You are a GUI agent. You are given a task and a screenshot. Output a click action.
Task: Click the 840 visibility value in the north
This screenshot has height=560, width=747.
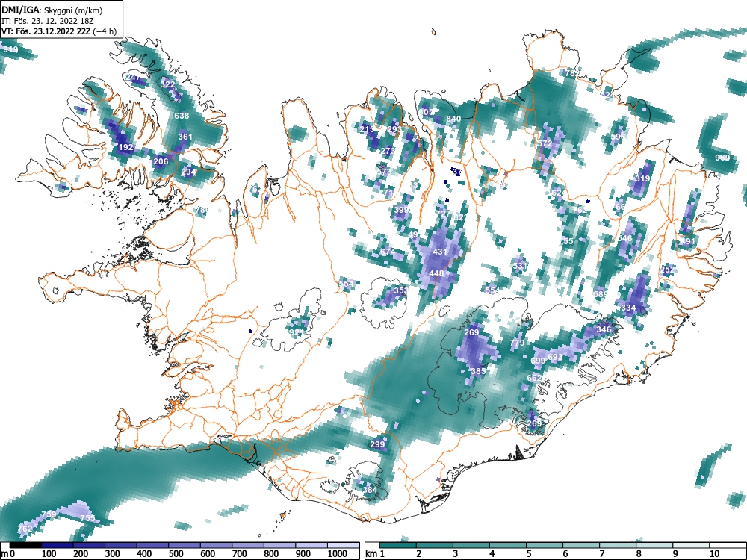pos(453,119)
